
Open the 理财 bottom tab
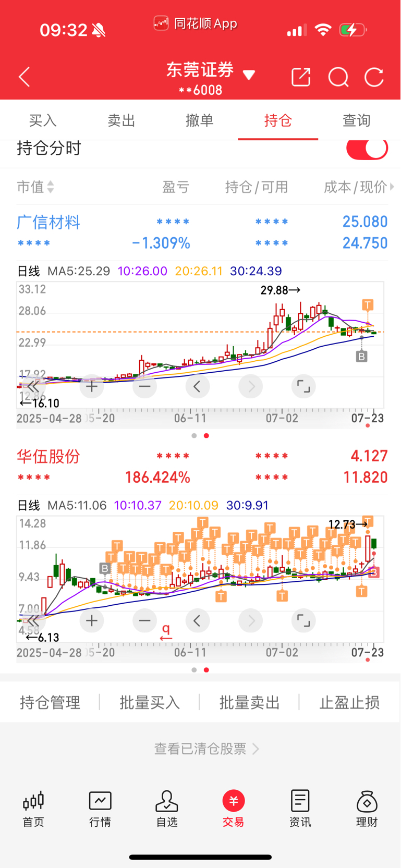pos(367,809)
